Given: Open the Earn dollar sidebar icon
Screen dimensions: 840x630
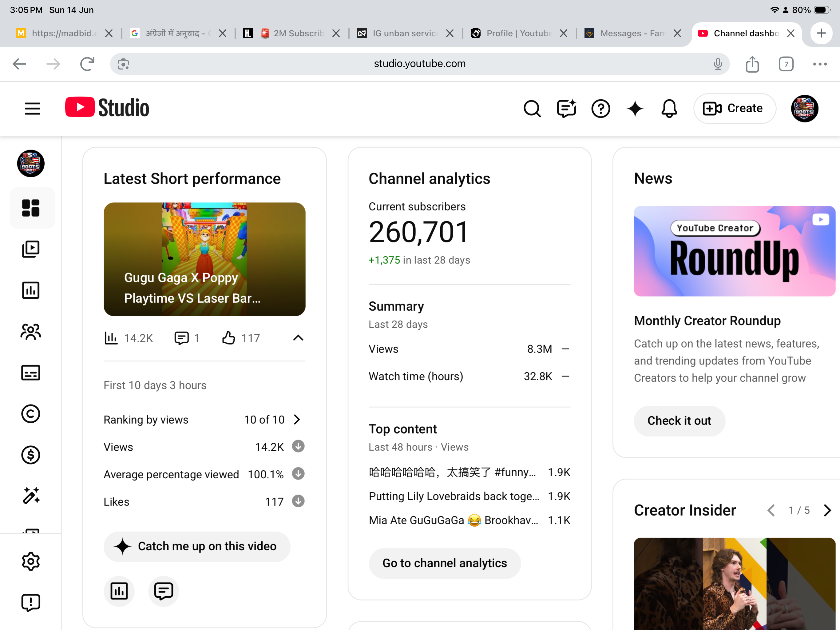Looking at the screenshot, I should (x=31, y=455).
